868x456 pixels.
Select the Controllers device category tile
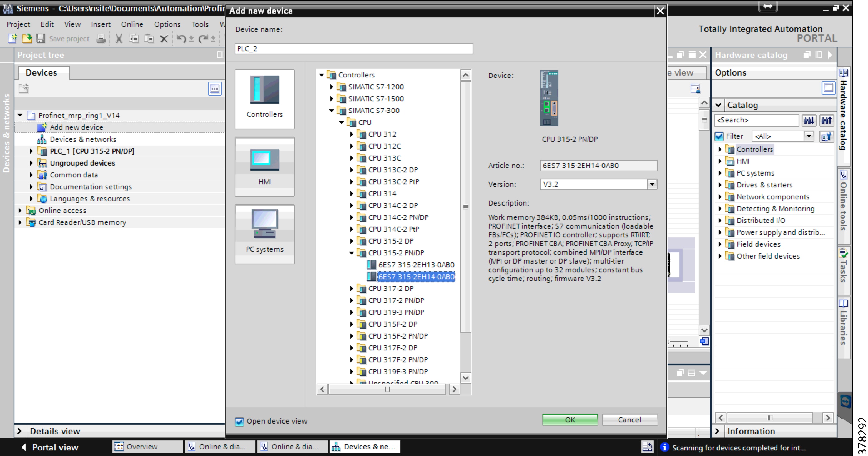tap(264, 99)
